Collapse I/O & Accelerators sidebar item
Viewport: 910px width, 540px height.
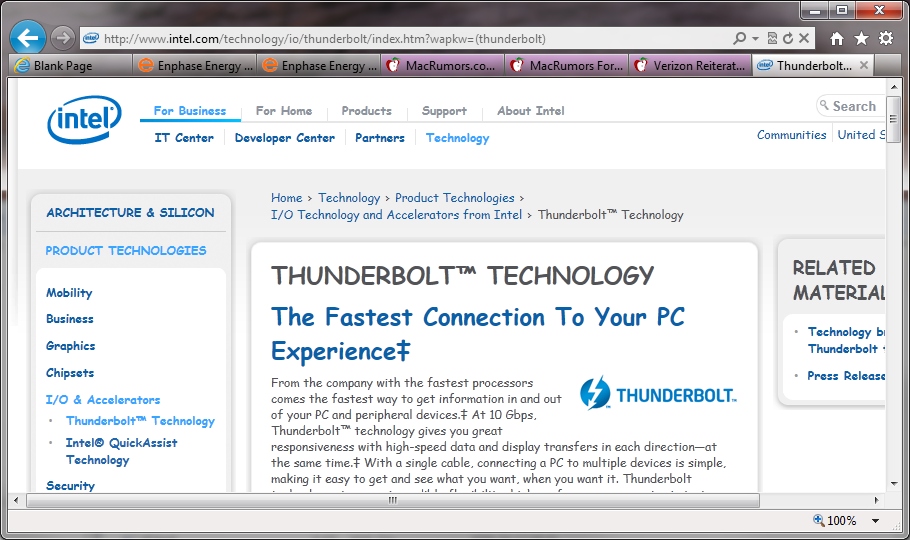pos(103,399)
